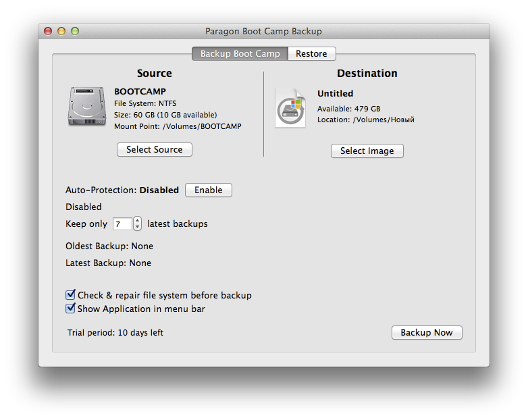Toggle Check & repair file system checkbox
This screenshot has height=420, width=528.
point(70,295)
